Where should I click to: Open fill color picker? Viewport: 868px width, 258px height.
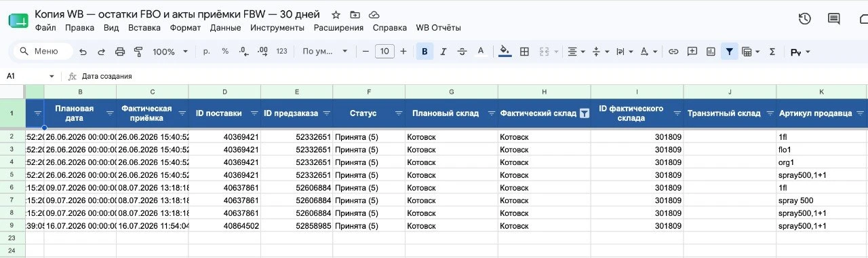tap(505, 51)
